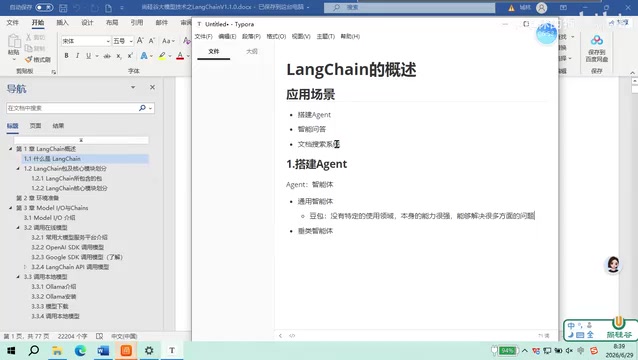Open the underline style dropdown arrow

pyautogui.click(x=97, y=56)
